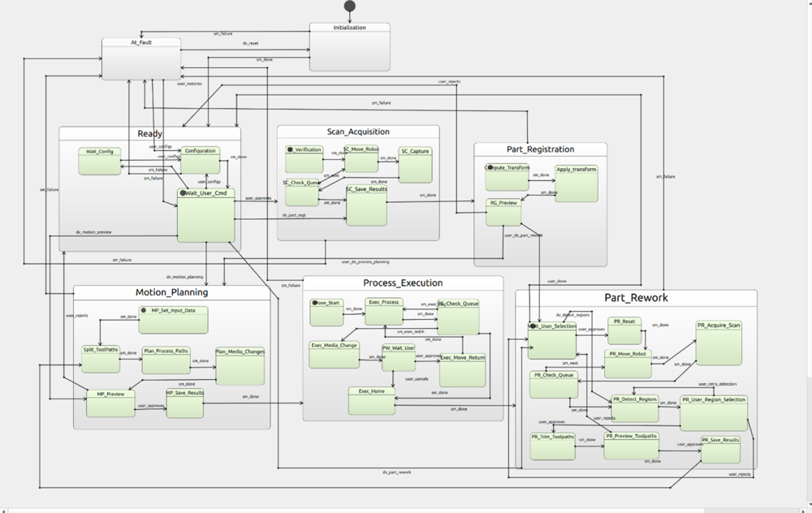
Task: Select the PR_Preview_Toolpaths state
Action: coord(631,446)
